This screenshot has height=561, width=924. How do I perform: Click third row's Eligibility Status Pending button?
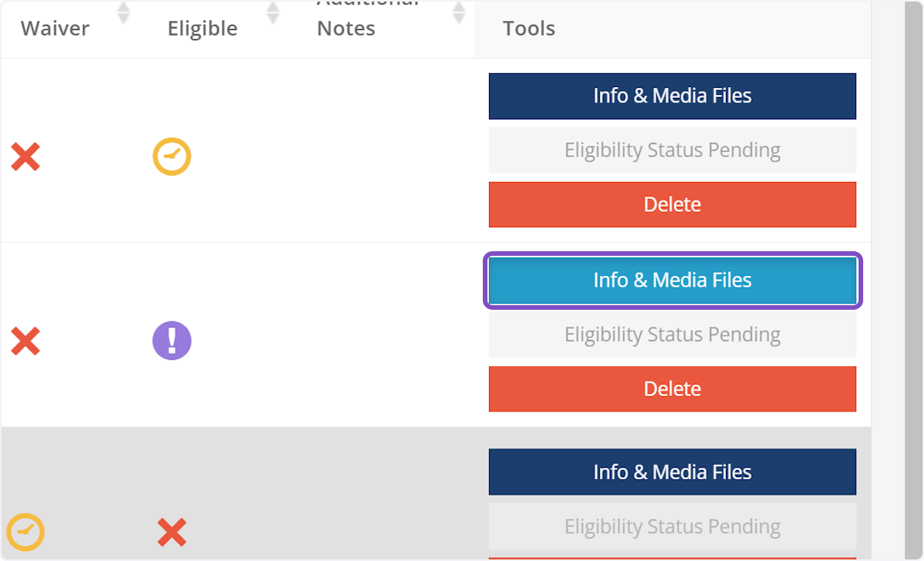tap(672, 526)
